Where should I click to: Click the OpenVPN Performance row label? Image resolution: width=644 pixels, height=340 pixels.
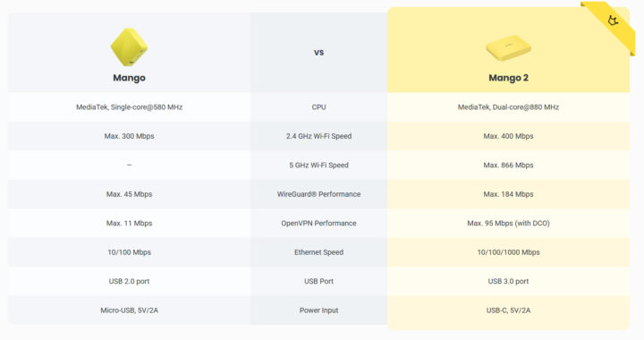coord(318,224)
